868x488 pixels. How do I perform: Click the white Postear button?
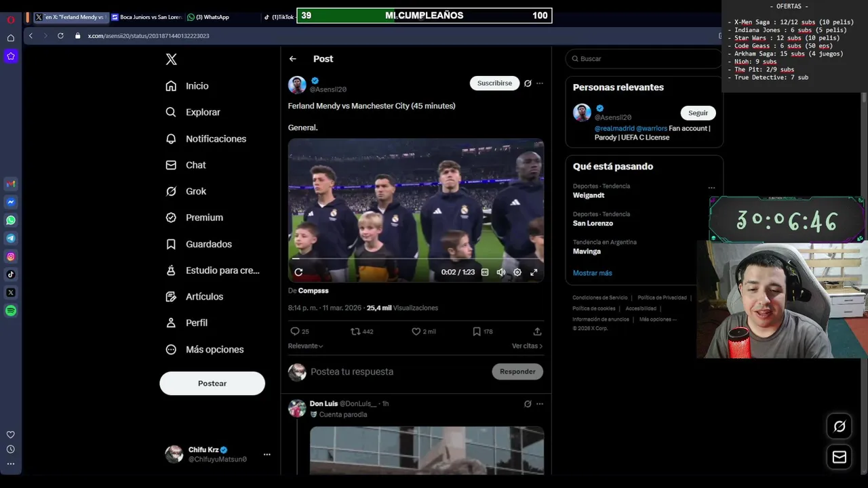(212, 384)
